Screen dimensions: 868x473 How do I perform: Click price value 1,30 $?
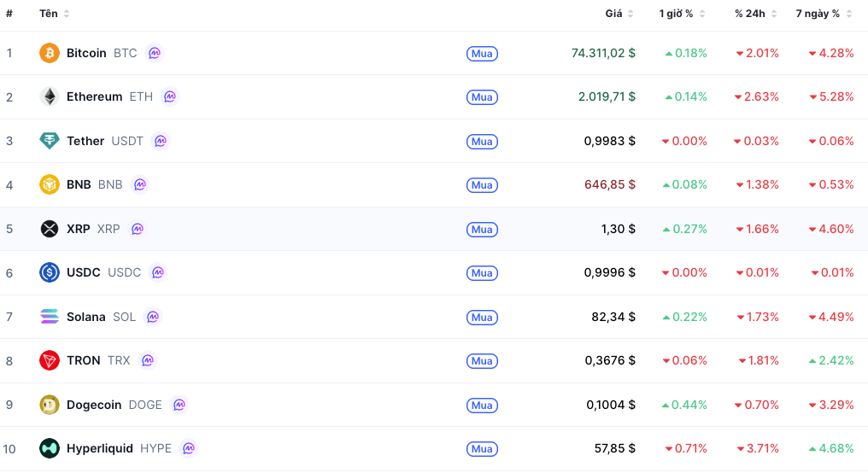click(x=619, y=229)
